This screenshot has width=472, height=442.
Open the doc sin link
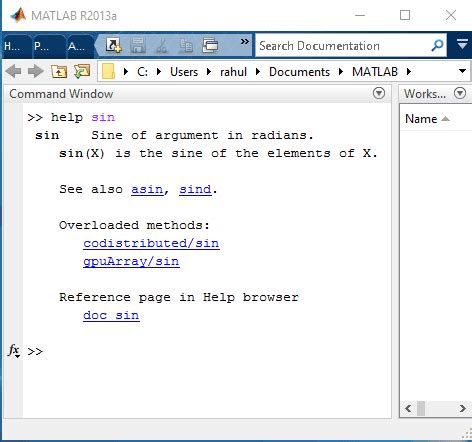tap(111, 315)
